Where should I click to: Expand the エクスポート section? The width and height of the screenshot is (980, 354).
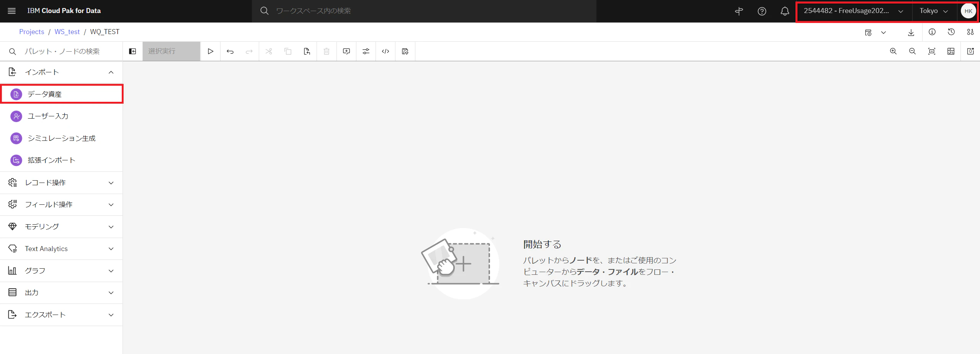(61, 315)
